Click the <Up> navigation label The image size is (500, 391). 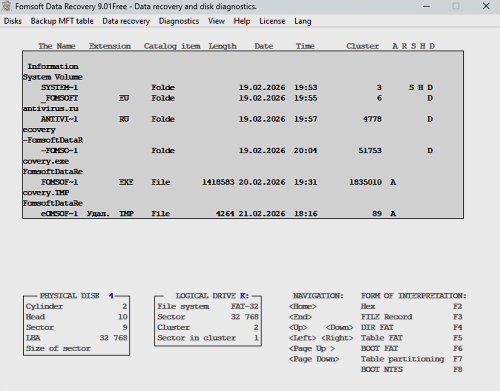pyautogui.click(x=298, y=327)
